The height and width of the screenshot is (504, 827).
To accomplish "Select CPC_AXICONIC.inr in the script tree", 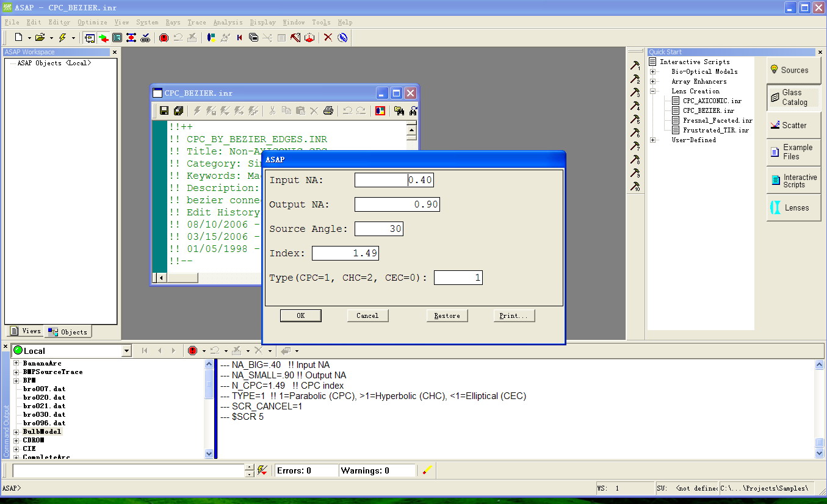I will click(x=712, y=101).
